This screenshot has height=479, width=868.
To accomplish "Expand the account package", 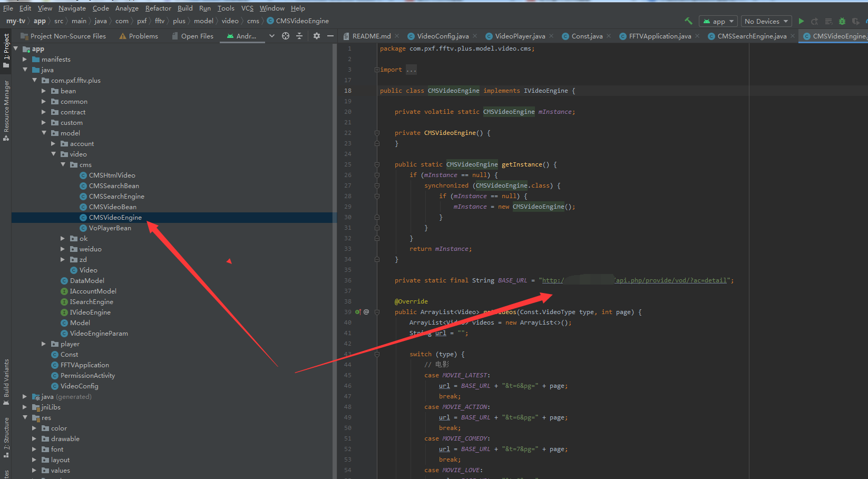I will pyautogui.click(x=53, y=143).
